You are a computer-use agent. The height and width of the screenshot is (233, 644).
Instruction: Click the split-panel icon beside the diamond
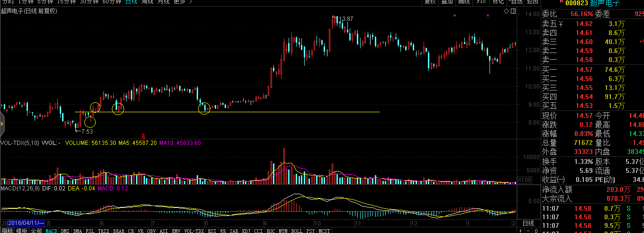[x=513, y=11]
